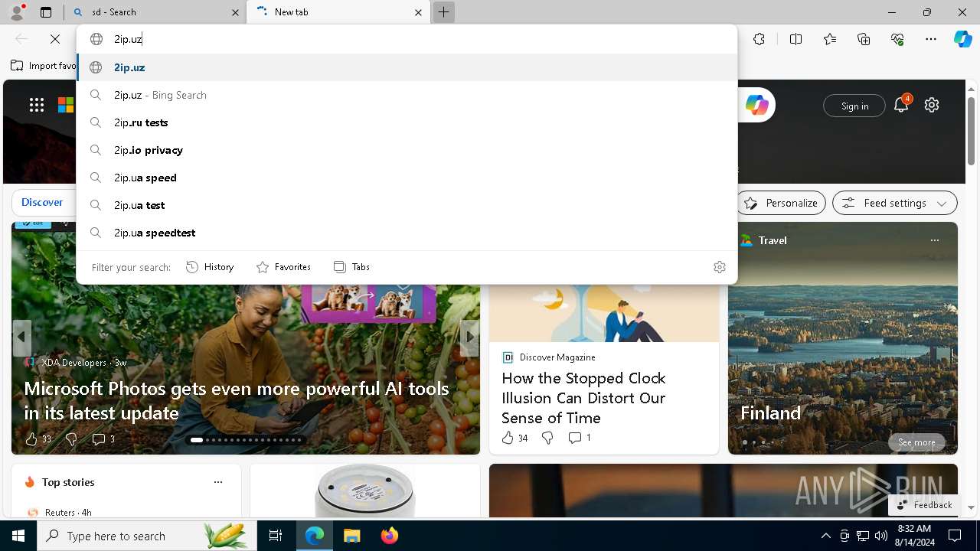Select the 2ip.uz site suggestion
This screenshot has height=551, width=980.
407,67
